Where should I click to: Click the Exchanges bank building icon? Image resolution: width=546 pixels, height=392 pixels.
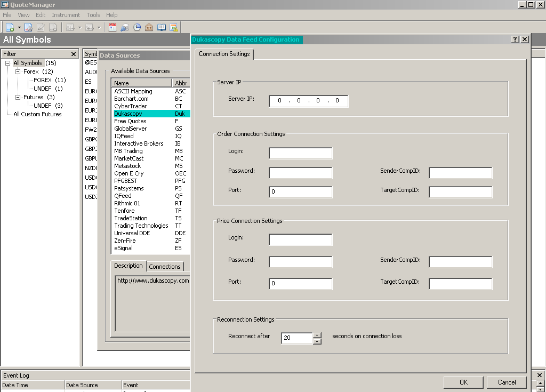(149, 27)
